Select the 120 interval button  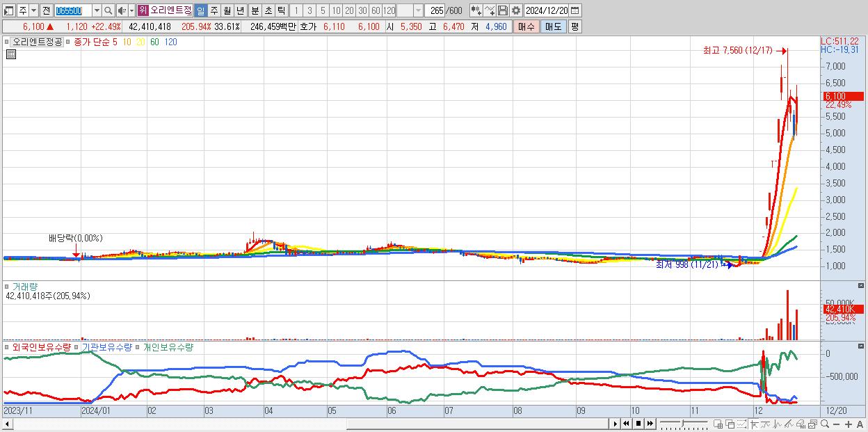(x=389, y=10)
